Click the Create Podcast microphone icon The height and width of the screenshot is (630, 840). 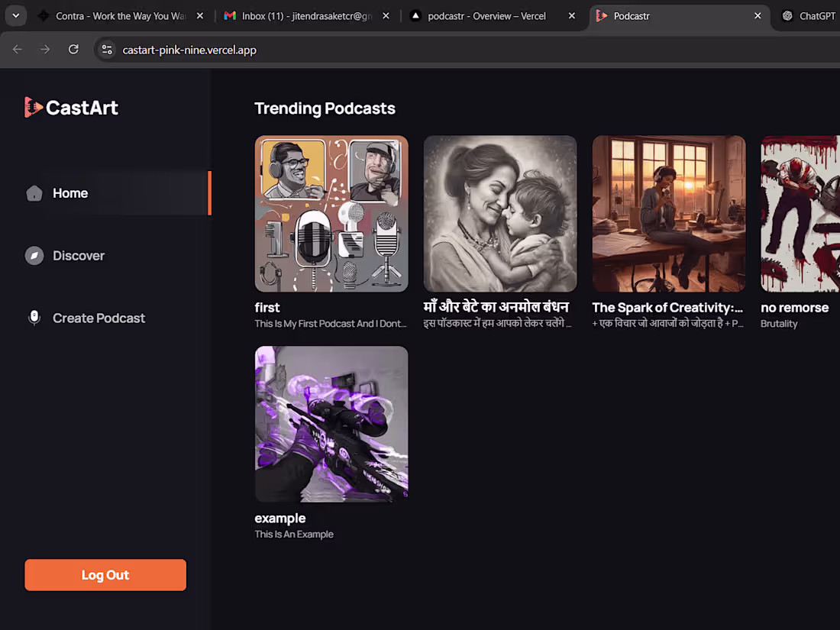point(34,318)
